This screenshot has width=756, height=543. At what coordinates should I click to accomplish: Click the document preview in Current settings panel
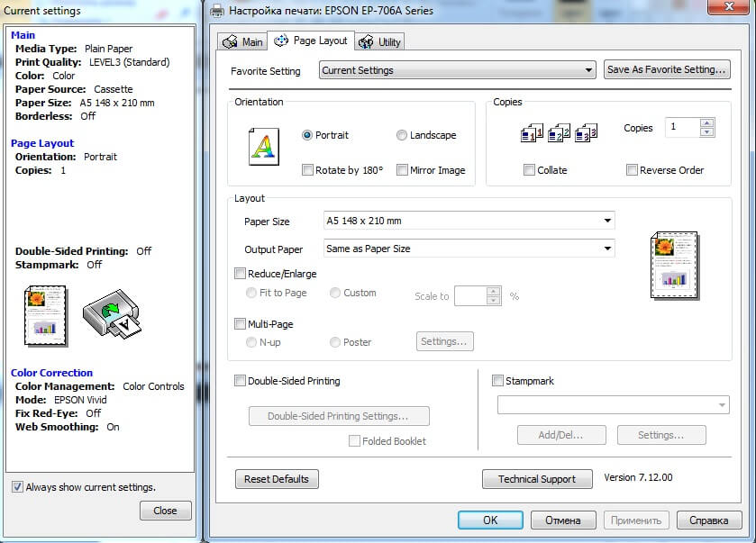pyautogui.click(x=46, y=316)
